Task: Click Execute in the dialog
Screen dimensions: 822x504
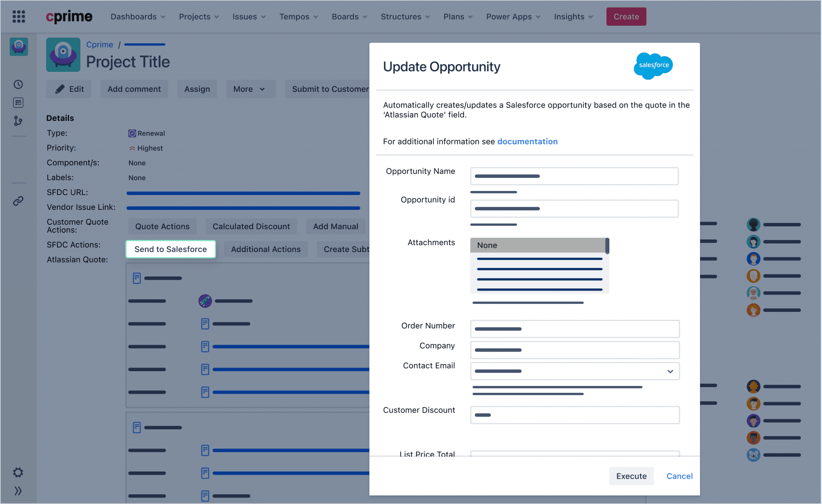Action: coord(631,476)
